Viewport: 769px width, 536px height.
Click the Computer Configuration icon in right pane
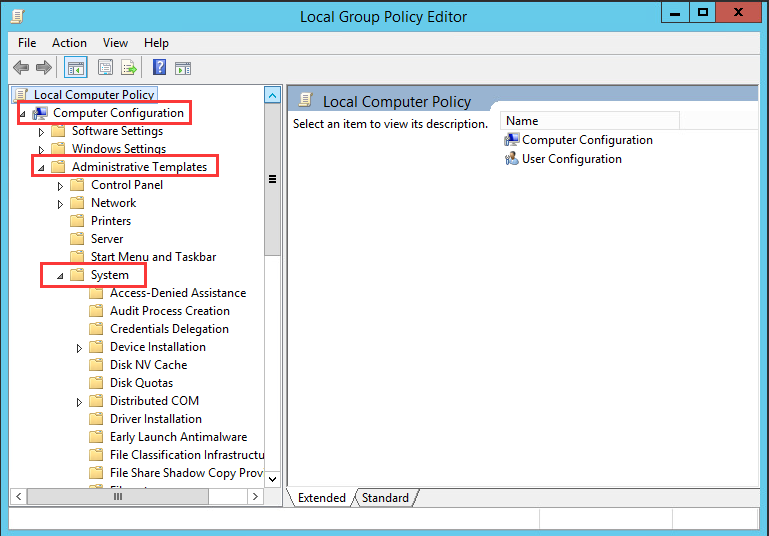coord(511,140)
